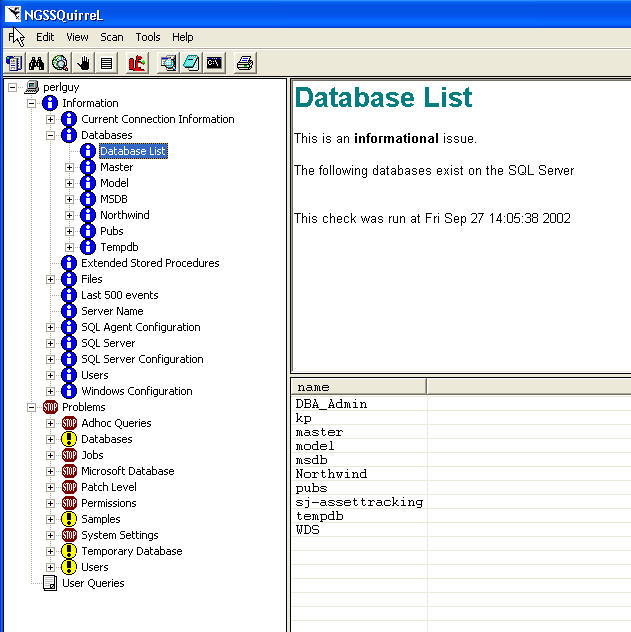The image size is (631, 632).
Task: Select the WDS row
Action: pos(308,530)
